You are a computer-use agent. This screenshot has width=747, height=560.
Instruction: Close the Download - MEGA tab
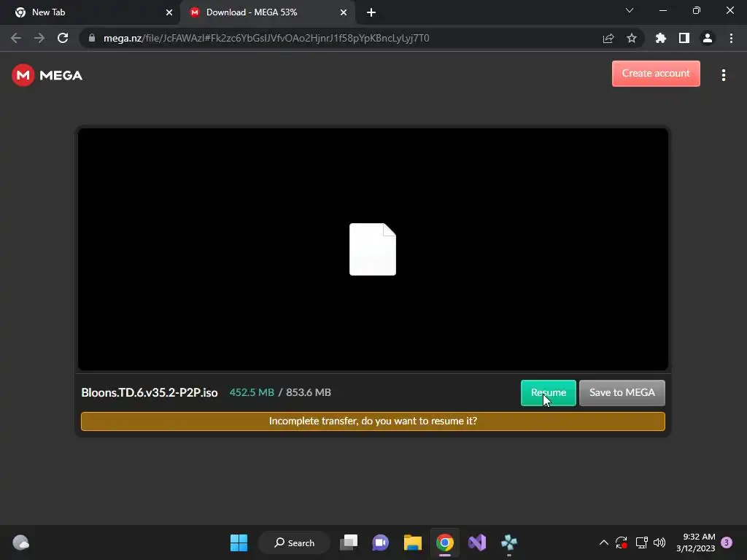coord(344,12)
